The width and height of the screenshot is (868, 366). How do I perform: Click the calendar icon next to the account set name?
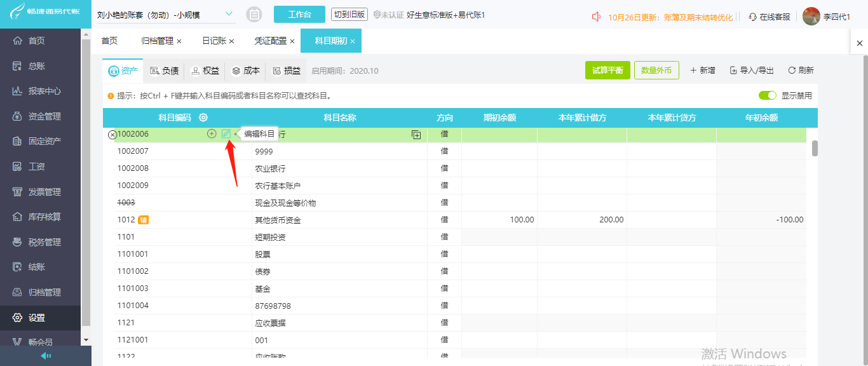click(x=254, y=15)
